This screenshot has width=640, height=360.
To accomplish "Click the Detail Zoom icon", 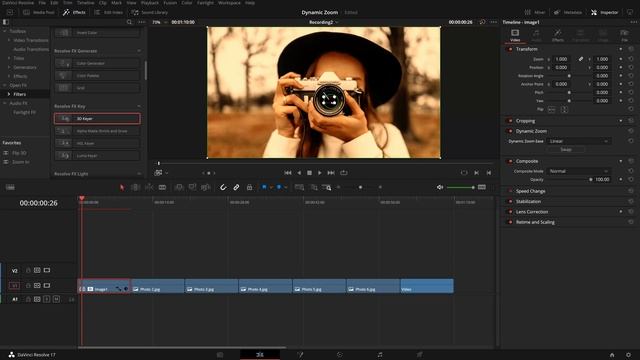I will click(314, 187).
